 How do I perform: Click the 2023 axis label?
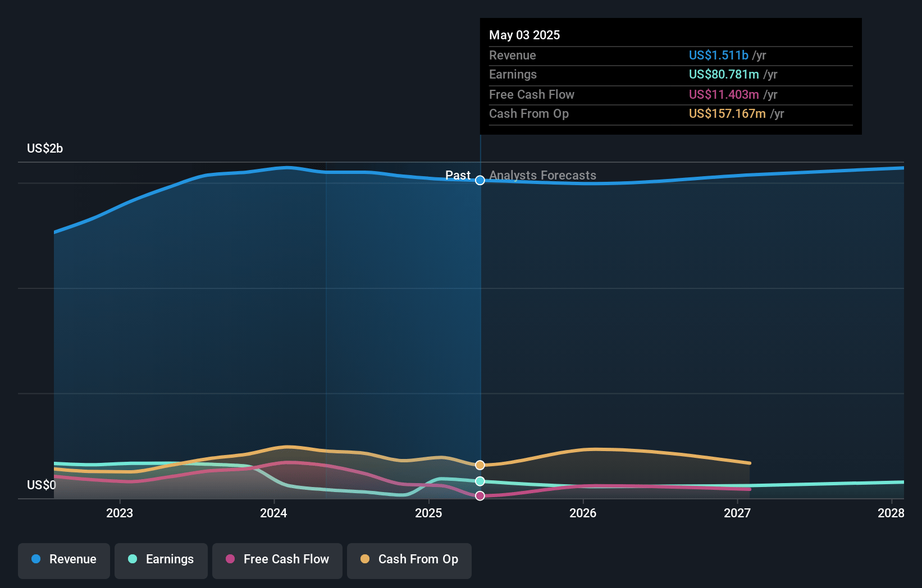120,513
